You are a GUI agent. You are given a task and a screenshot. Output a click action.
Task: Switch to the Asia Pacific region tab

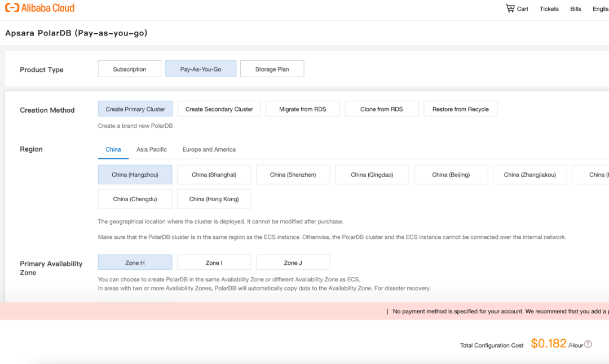pos(152,149)
